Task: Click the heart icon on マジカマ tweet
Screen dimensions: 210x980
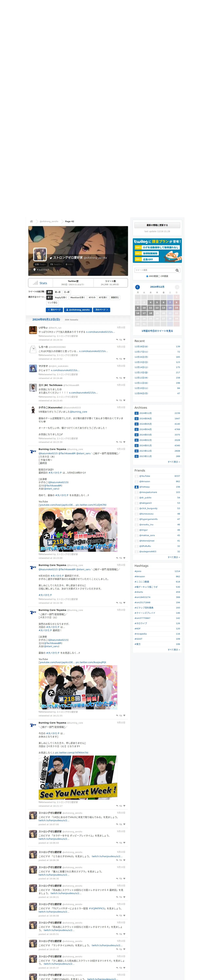Action: (x=124, y=378)
